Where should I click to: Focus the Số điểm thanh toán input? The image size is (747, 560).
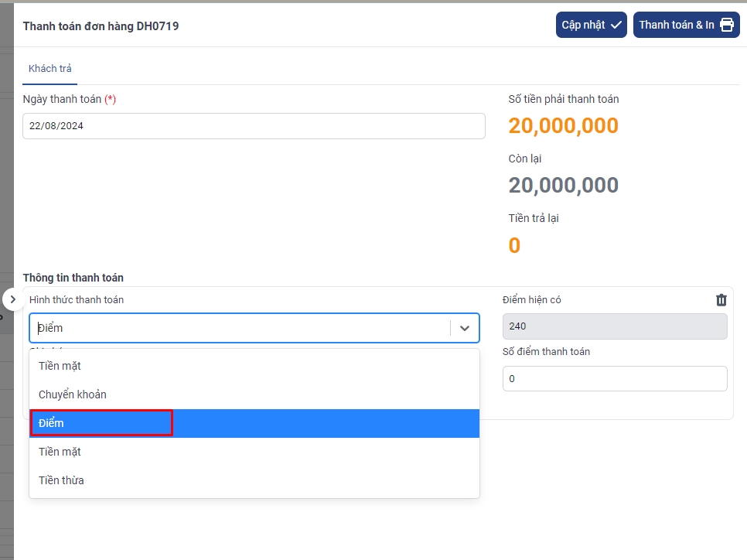(614, 379)
